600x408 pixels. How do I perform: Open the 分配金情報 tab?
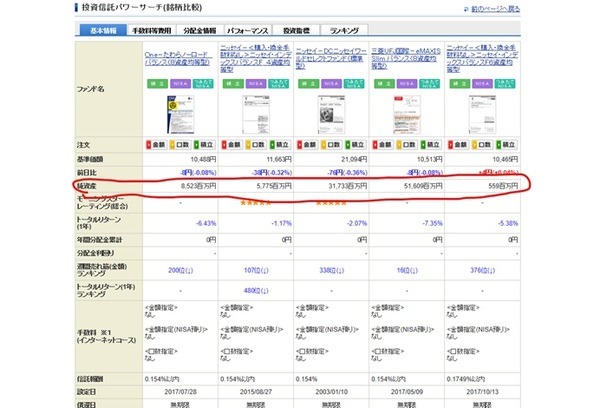pyautogui.click(x=200, y=30)
